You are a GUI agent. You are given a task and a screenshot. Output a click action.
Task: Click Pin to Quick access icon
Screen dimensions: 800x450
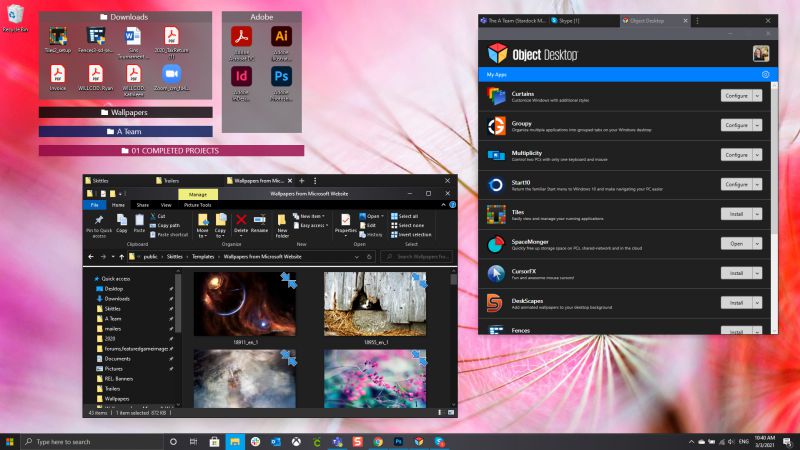click(100, 220)
